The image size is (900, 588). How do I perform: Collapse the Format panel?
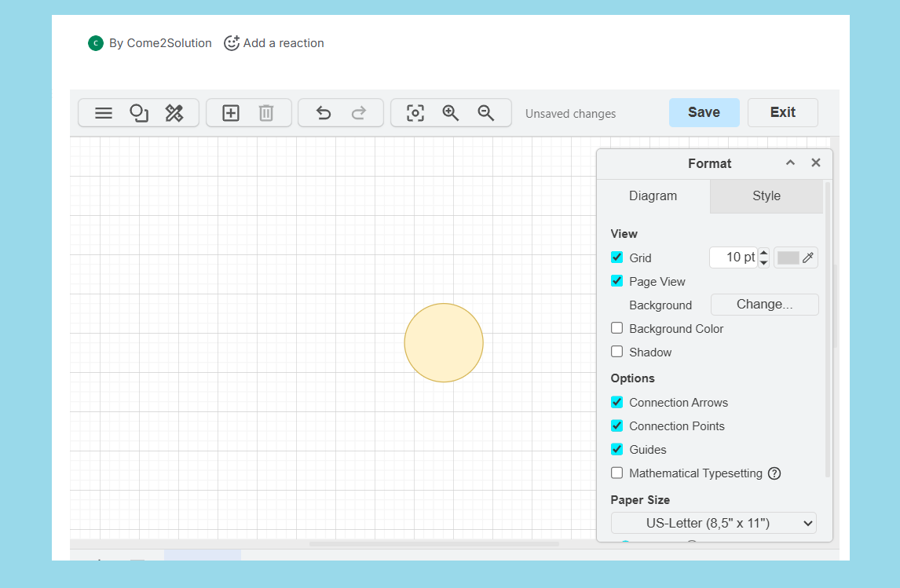tap(791, 163)
